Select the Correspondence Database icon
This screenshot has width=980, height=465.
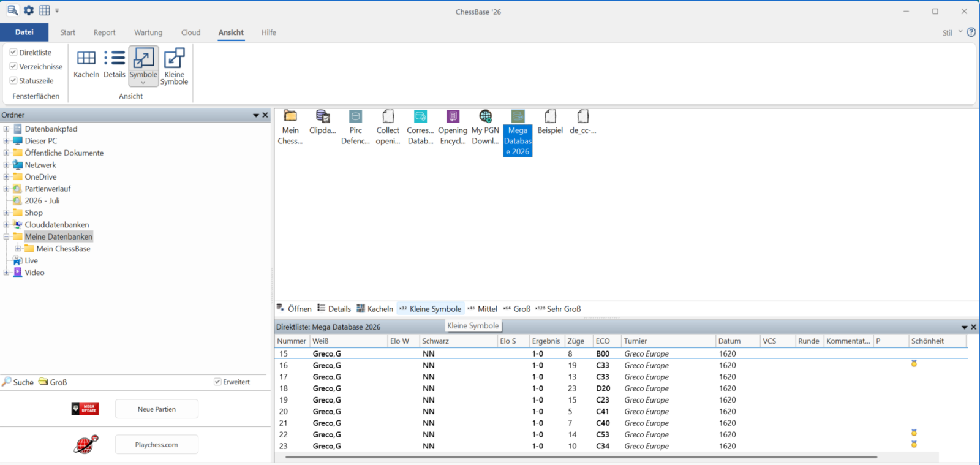coord(420,127)
